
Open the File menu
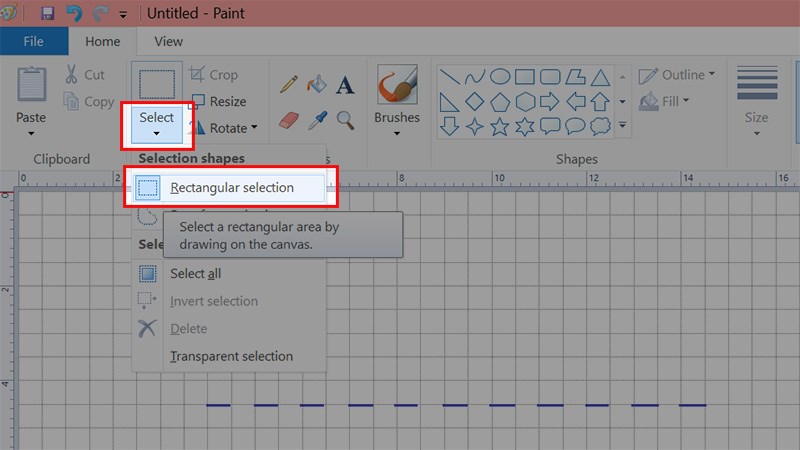tap(34, 41)
